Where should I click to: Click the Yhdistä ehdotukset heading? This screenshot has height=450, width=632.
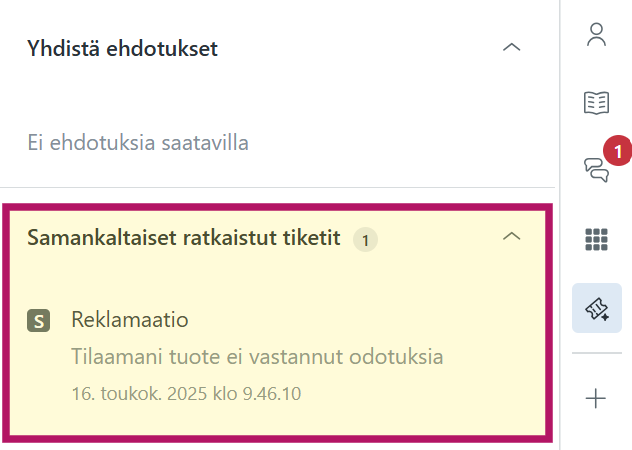pyautogui.click(x=122, y=48)
